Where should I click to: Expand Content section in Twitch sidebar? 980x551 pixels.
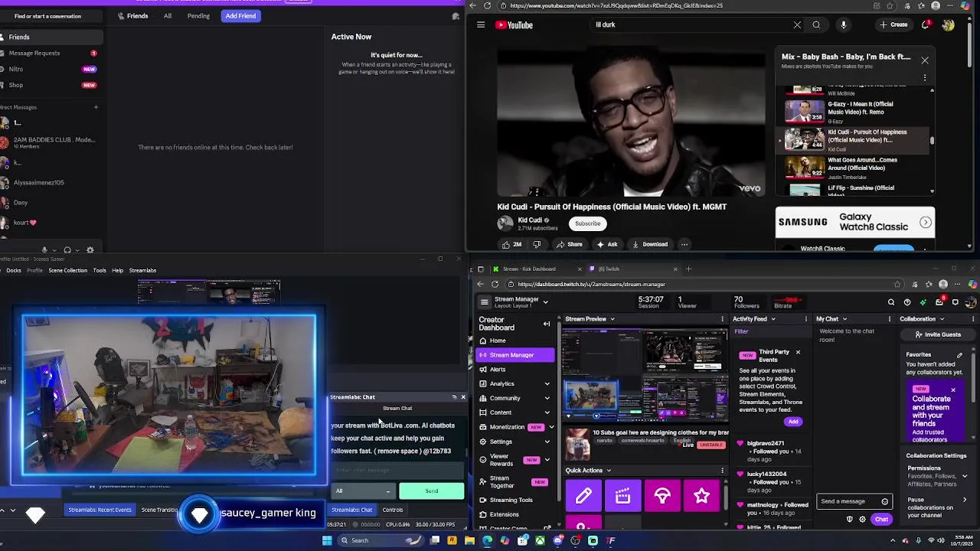pyautogui.click(x=547, y=412)
